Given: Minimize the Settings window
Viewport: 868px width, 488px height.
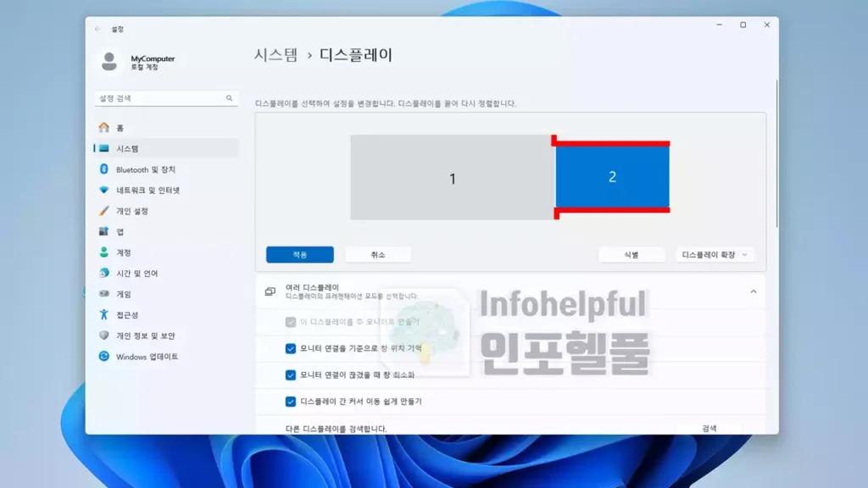Looking at the screenshot, I should tap(719, 25).
